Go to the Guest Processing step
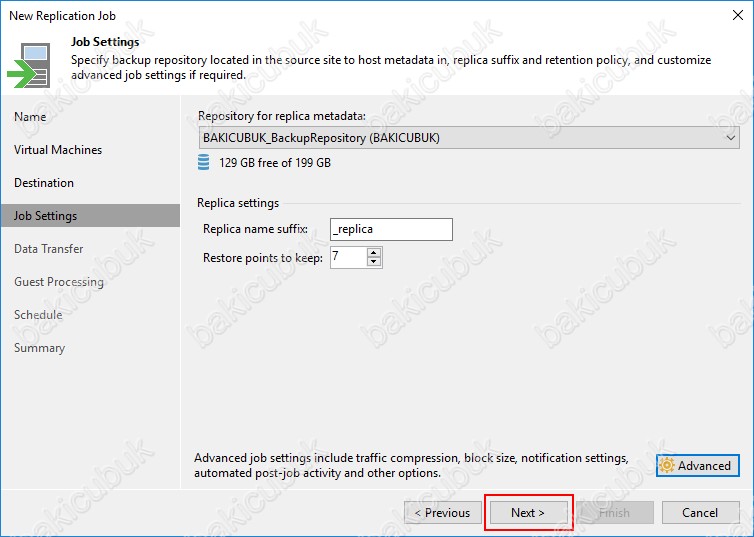The image size is (754, 537). coord(59,282)
